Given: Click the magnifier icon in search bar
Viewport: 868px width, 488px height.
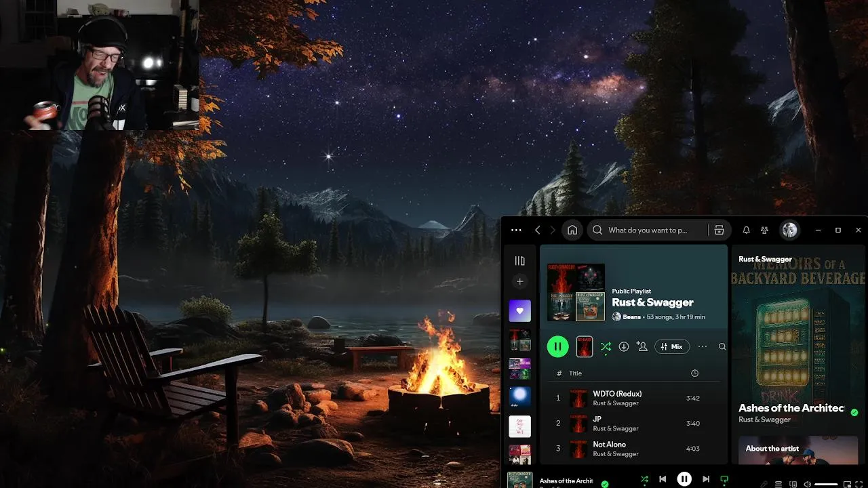Looking at the screenshot, I should [x=597, y=230].
